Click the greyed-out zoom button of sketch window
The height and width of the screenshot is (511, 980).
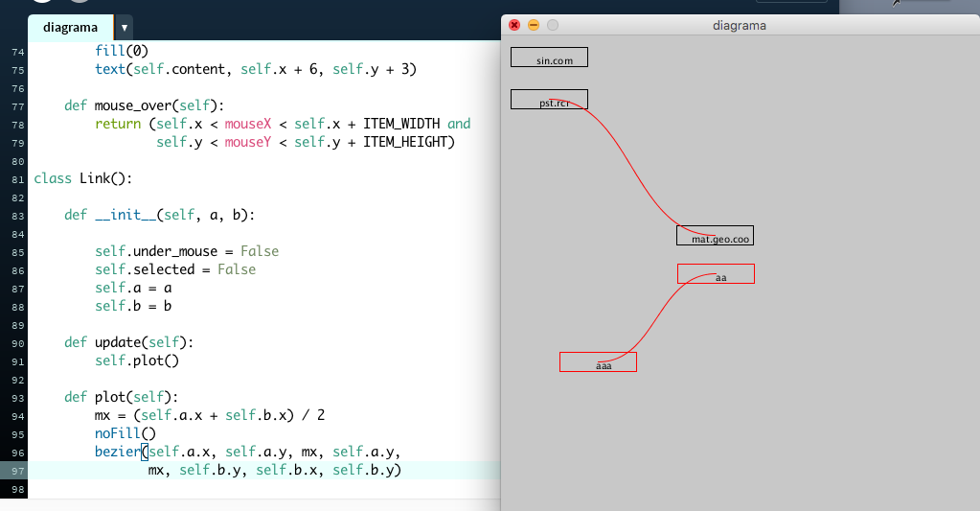pyautogui.click(x=552, y=26)
